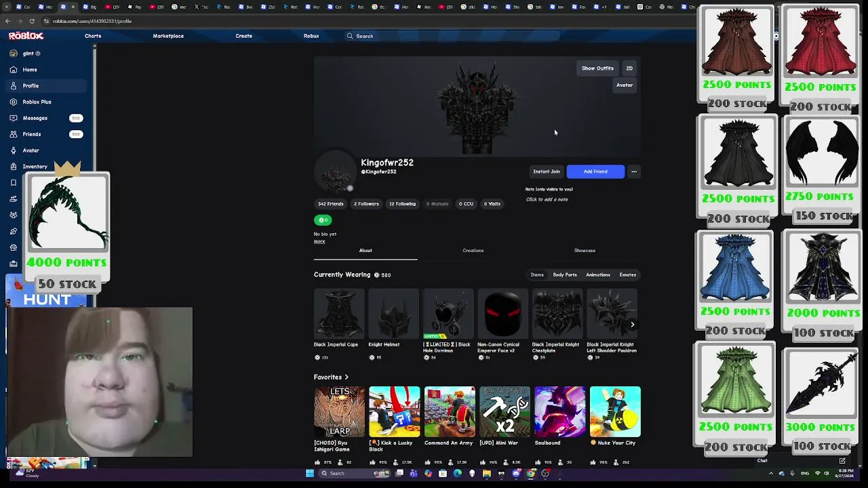This screenshot has height=488, width=868.
Task: Open the Marketplace menu item
Action: pos(168,36)
